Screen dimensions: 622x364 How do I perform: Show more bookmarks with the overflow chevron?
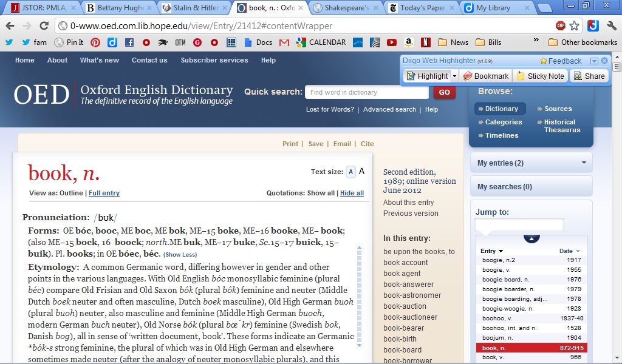[536, 41]
